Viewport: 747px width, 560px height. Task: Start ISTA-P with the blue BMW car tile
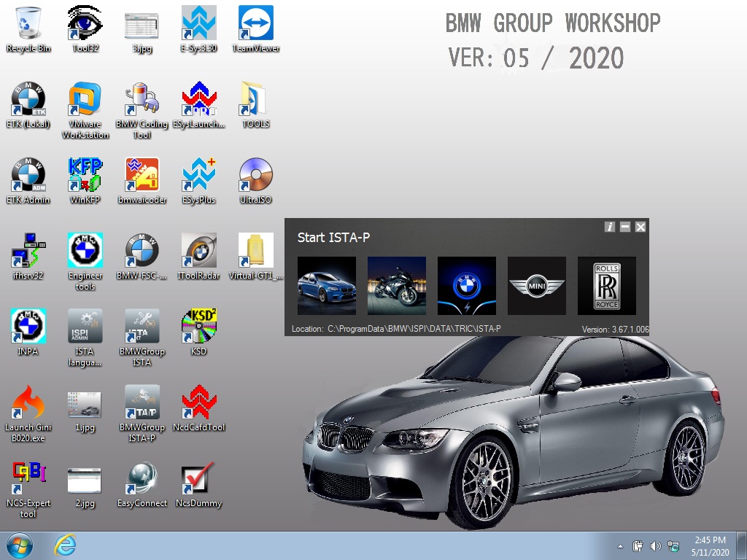[x=326, y=286]
